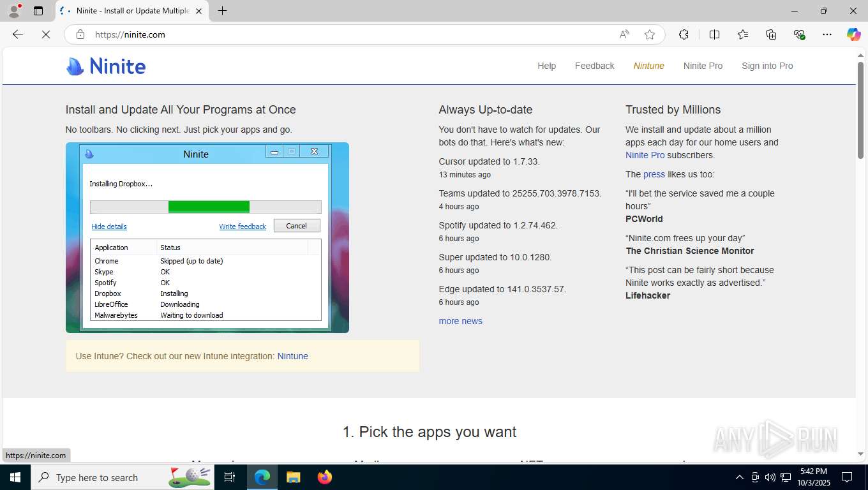Show hidden tray icons chevron

[739, 477]
